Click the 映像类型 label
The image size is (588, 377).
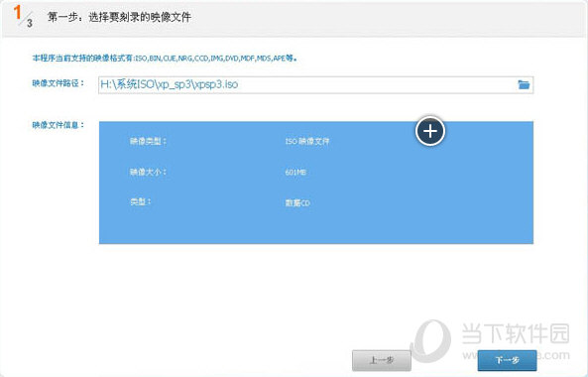[148, 142]
